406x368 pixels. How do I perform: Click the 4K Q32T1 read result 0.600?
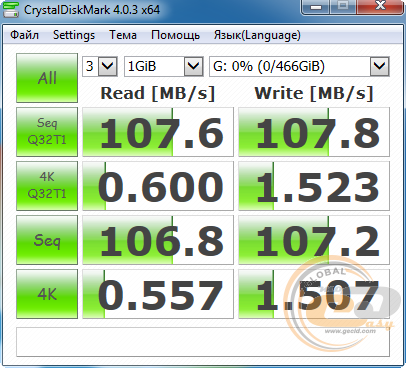click(158, 186)
